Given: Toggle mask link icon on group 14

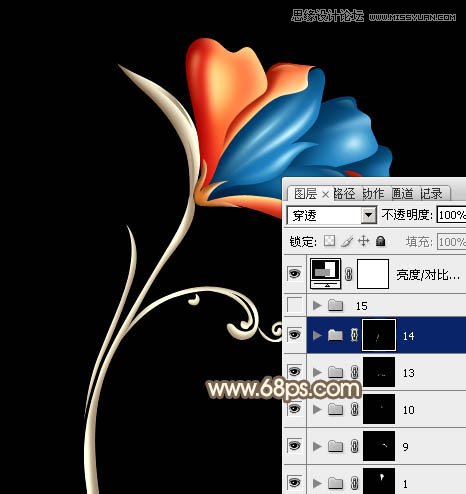Looking at the screenshot, I should [354, 335].
